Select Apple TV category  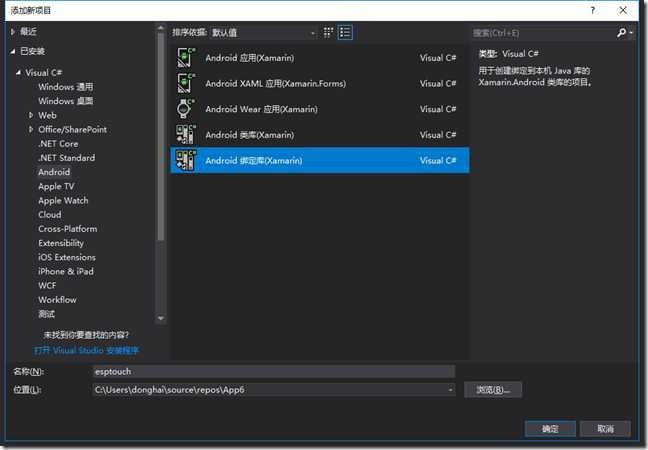click(x=56, y=186)
